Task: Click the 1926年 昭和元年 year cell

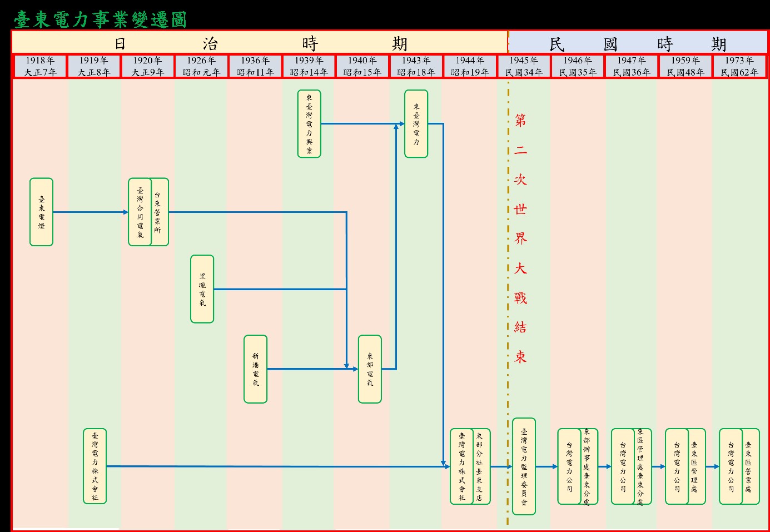Action: pyautogui.click(x=201, y=66)
